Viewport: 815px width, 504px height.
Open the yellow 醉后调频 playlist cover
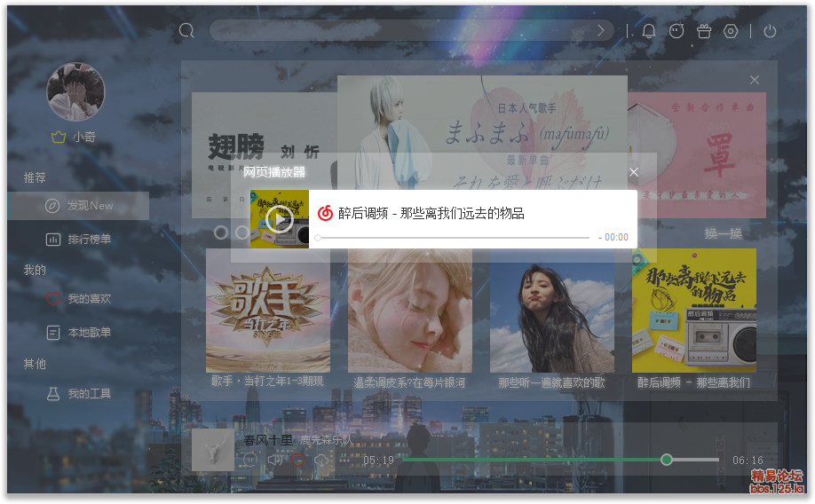(694, 311)
